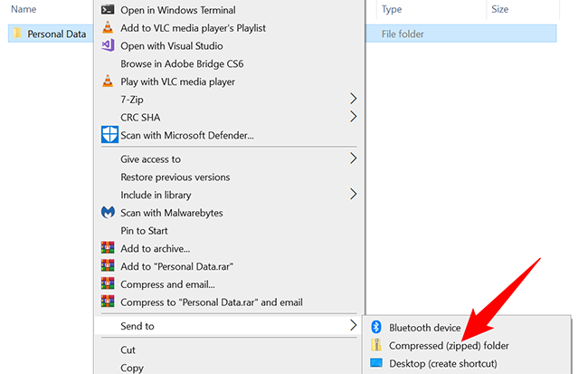588x374 pixels.
Task: Choose Restore previous versions
Action: point(175,177)
